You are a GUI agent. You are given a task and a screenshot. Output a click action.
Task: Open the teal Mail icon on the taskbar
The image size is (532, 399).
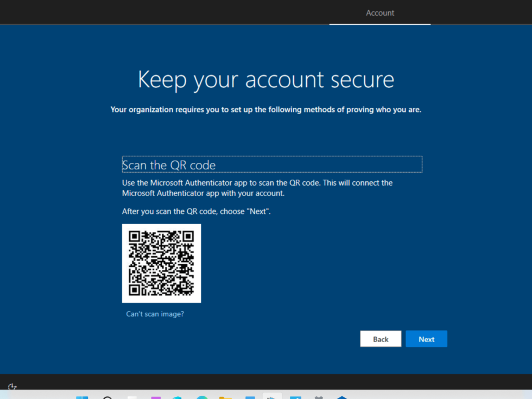click(x=177, y=397)
